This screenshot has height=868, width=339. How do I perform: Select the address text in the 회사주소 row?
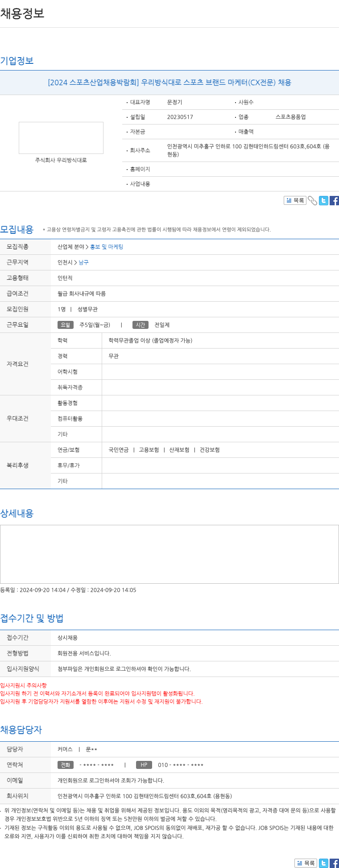(x=248, y=150)
